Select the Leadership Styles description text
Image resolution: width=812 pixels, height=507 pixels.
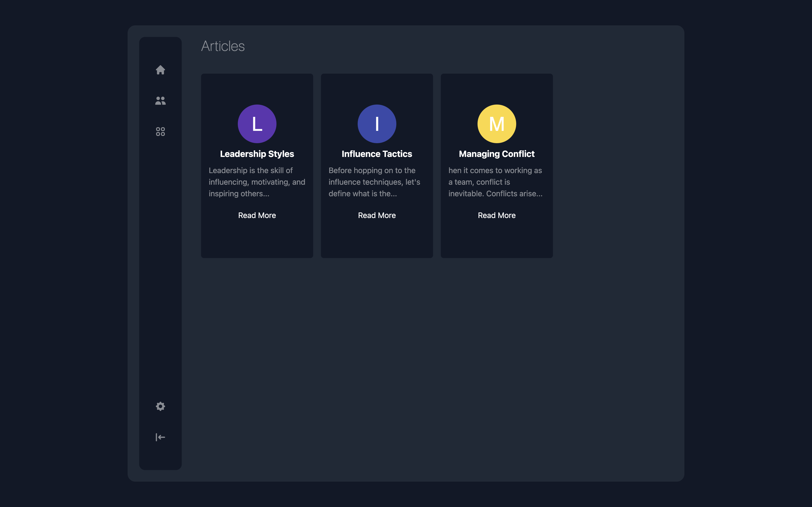257,182
